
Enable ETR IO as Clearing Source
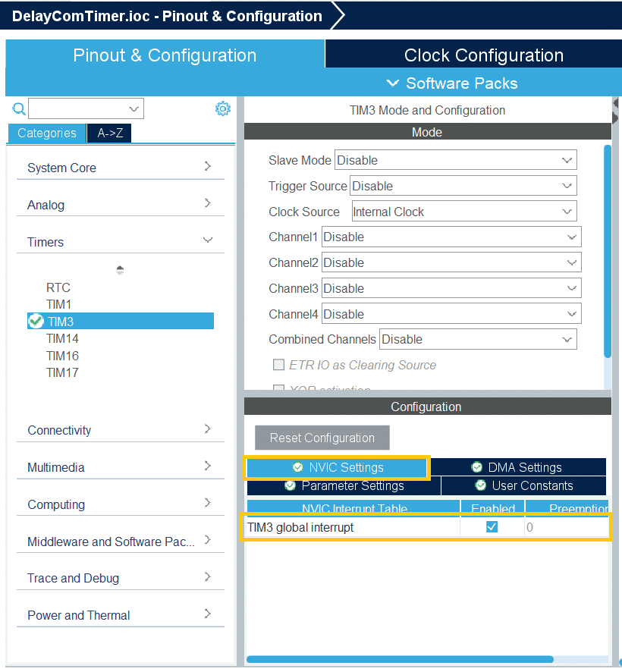pos(278,365)
